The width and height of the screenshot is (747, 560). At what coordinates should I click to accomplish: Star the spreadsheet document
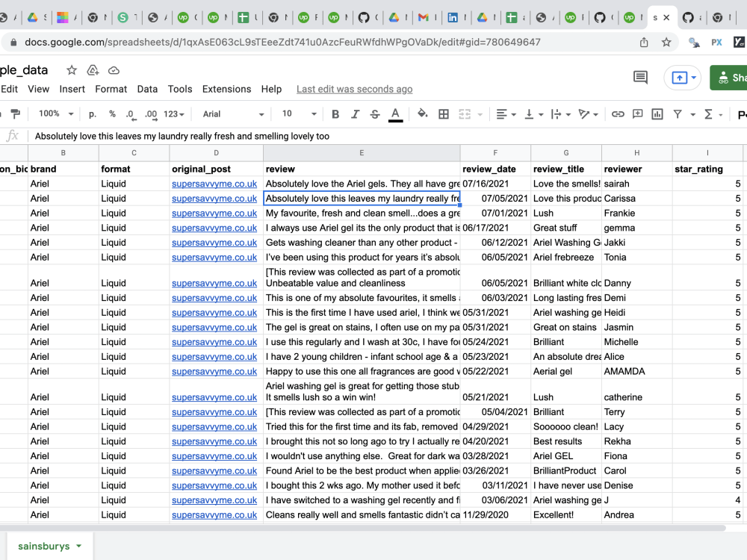(x=72, y=70)
